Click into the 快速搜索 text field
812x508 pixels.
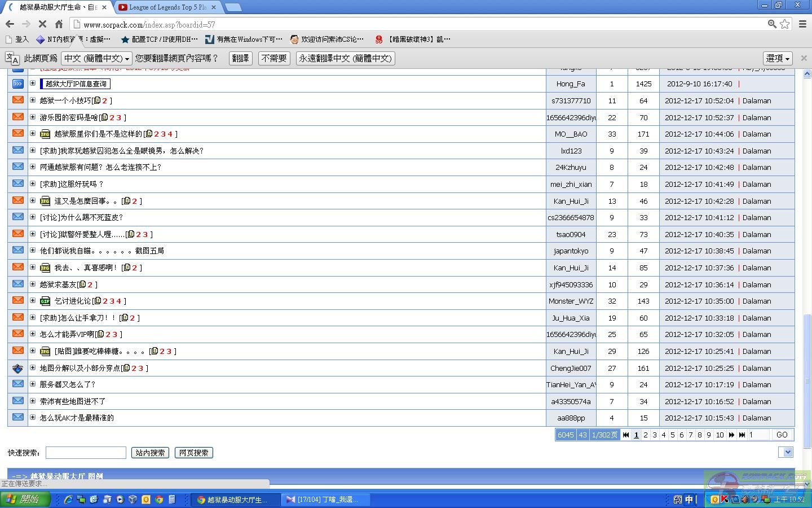tap(86, 453)
